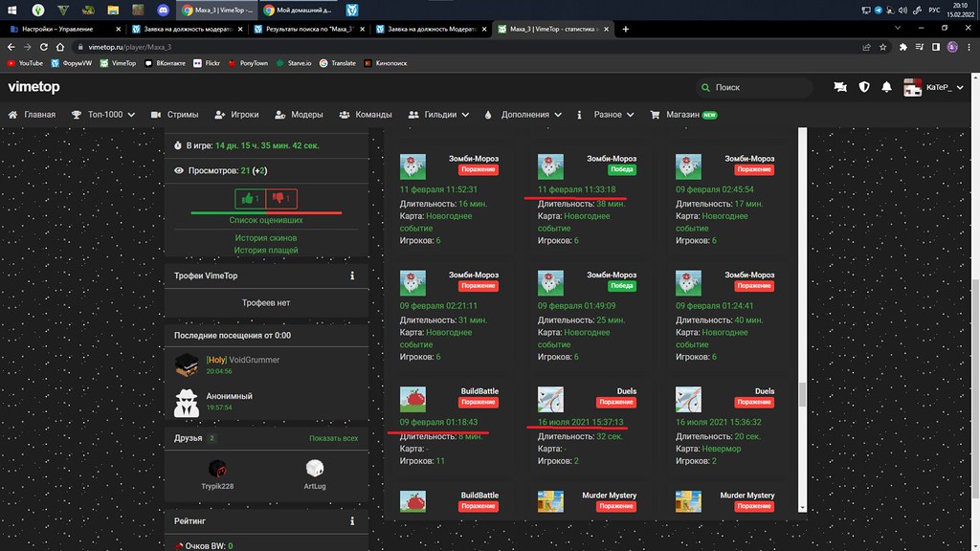Click the shield icon in the header

(x=864, y=87)
